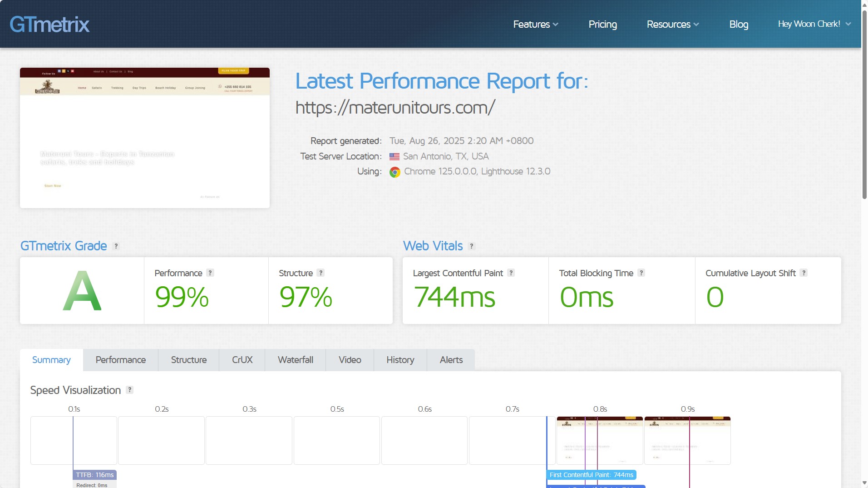Click the materunitours.com URL link
868x488 pixels.
(395, 108)
